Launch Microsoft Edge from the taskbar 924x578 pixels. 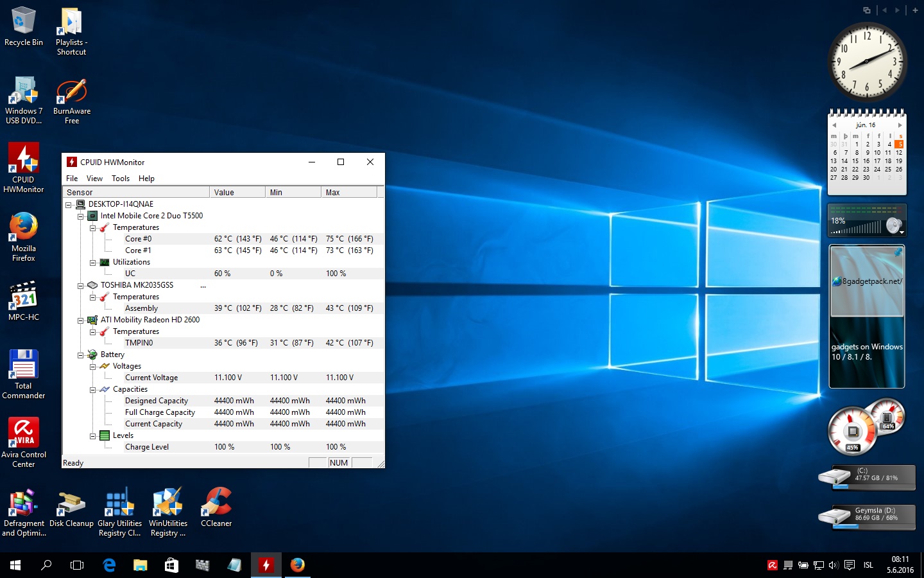point(109,565)
